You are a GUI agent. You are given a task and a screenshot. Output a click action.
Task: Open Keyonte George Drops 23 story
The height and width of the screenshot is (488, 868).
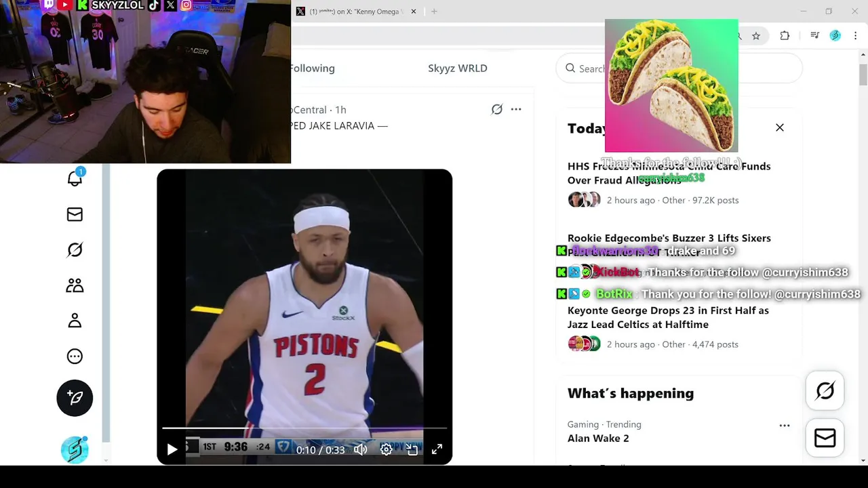[x=668, y=317]
